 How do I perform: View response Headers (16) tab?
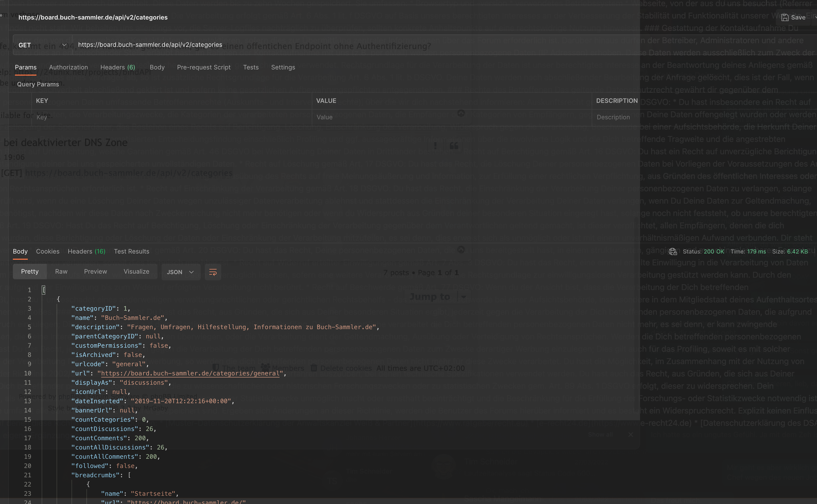point(86,251)
